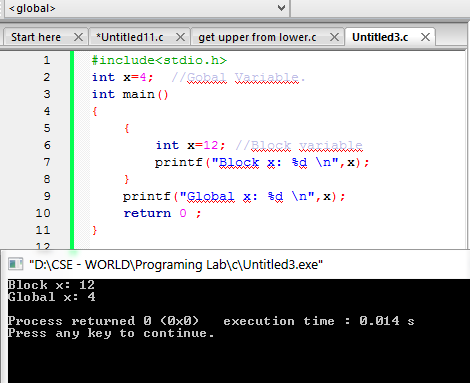Image resolution: width=470 pixels, height=383 pixels.
Task: Click the 'int x=12;' block declaration
Action: [190, 145]
